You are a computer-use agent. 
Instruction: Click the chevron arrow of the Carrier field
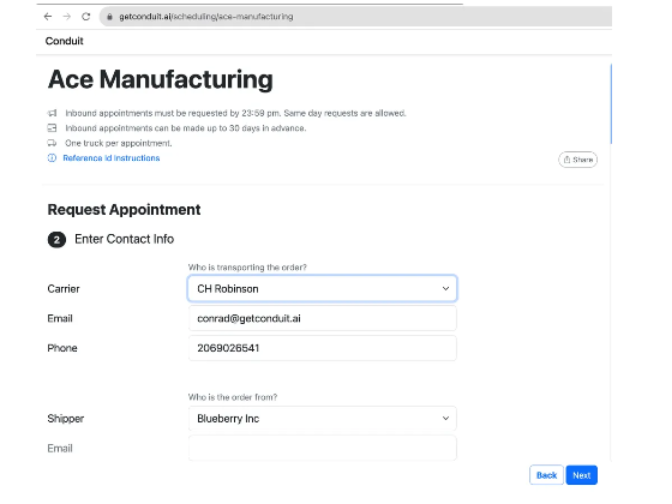point(445,289)
